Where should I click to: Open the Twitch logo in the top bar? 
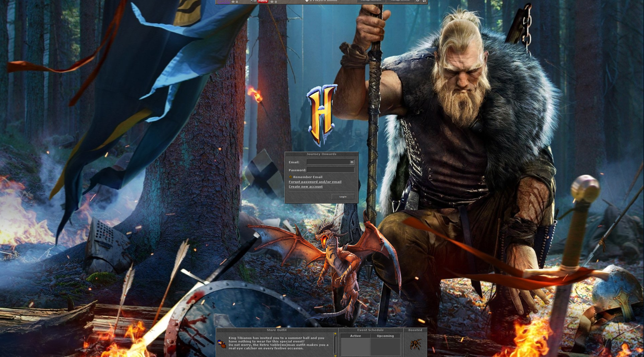224,1
